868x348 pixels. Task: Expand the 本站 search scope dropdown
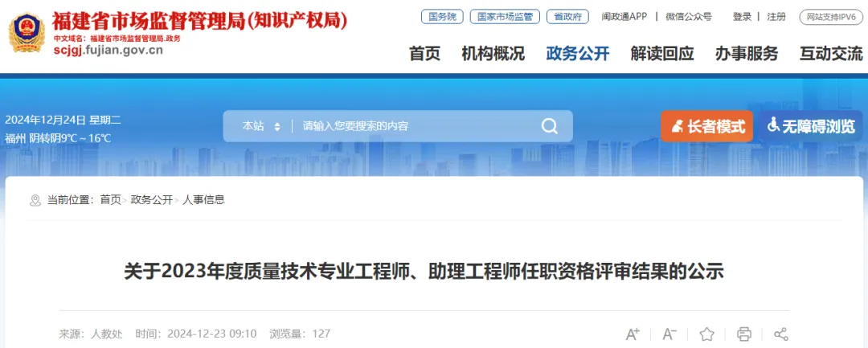(x=260, y=126)
